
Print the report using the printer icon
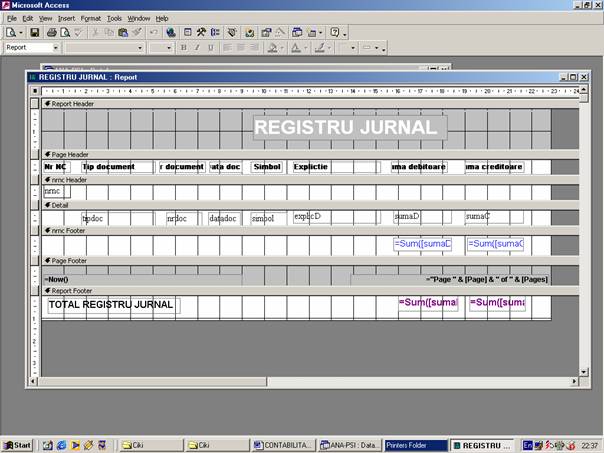(x=52, y=33)
